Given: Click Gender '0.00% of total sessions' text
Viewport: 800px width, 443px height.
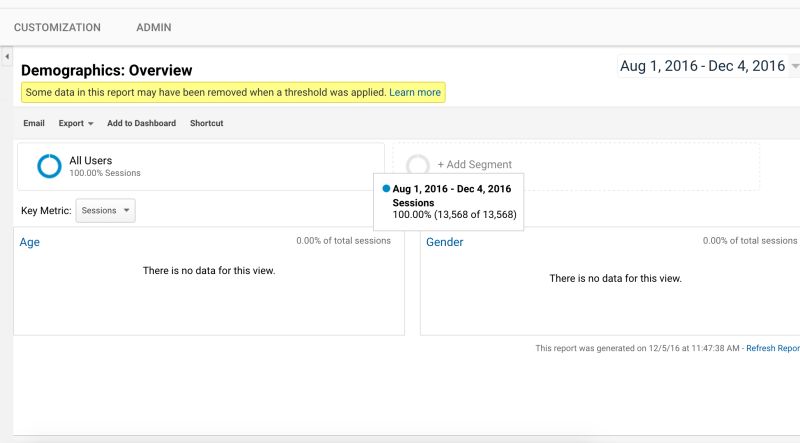Looking at the screenshot, I should (750, 240).
